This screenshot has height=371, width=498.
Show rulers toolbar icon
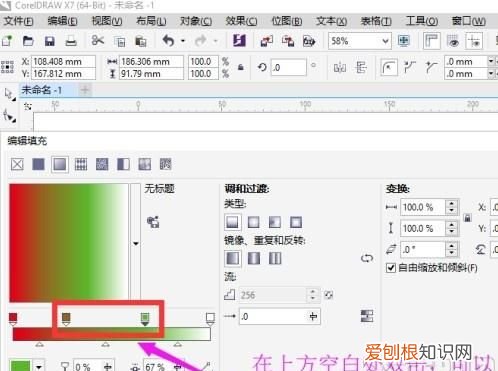(x=431, y=41)
